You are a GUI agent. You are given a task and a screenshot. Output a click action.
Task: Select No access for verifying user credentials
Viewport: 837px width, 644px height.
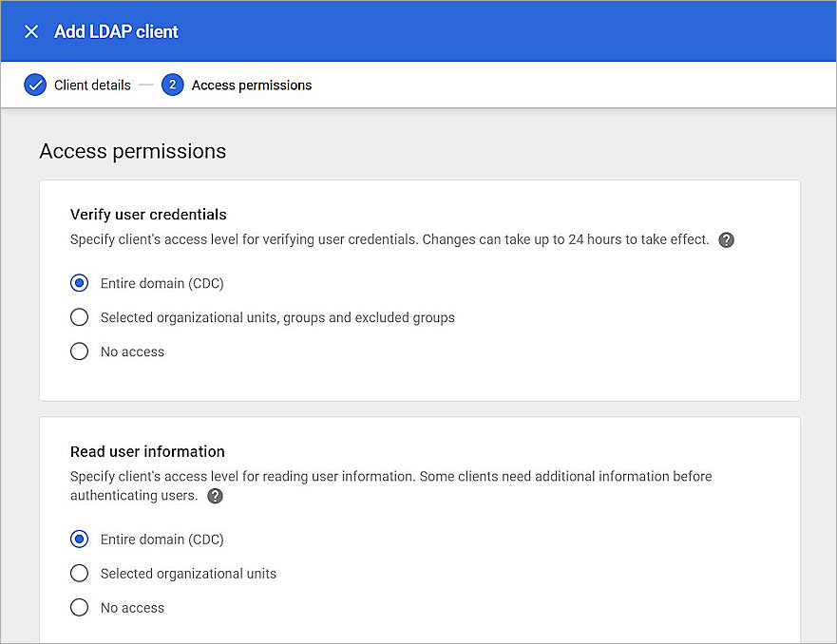tap(79, 350)
